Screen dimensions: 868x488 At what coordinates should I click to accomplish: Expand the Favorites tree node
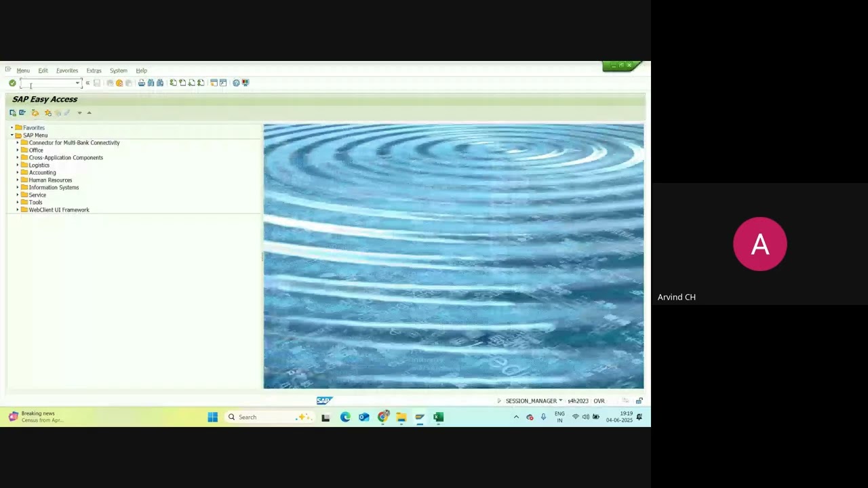[x=12, y=127]
